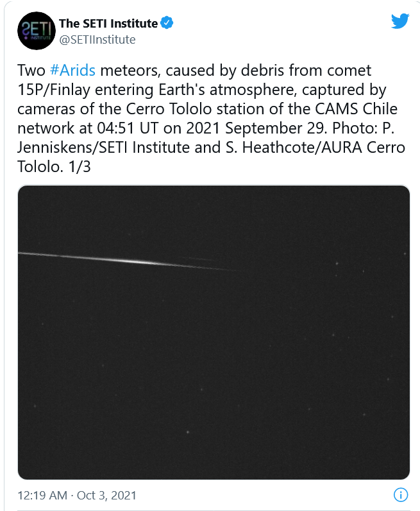Image resolution: width=420 pixels, height=511 pixels.
Task: Open the Twitter info icon
Action: click(400, 495)
